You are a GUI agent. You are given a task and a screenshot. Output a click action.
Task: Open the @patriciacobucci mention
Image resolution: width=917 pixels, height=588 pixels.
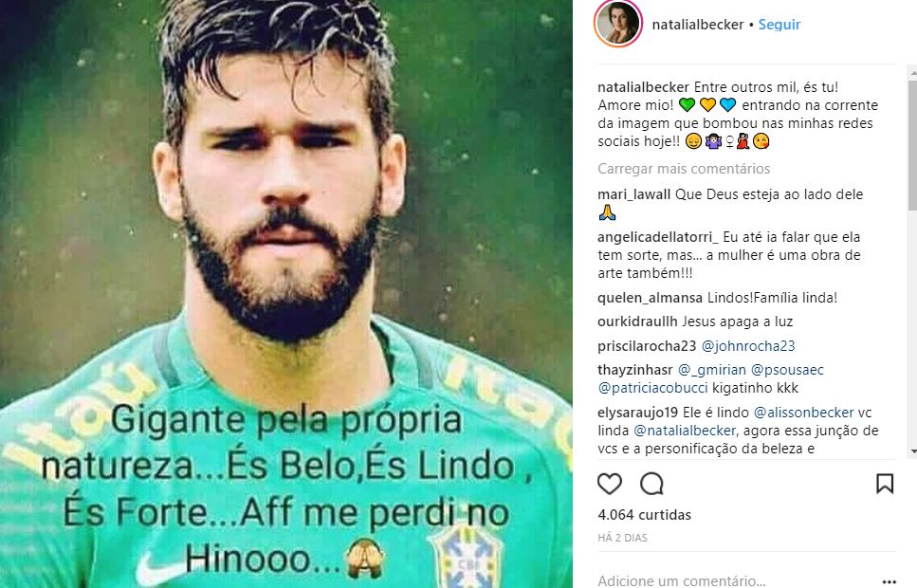click(652, 388)
